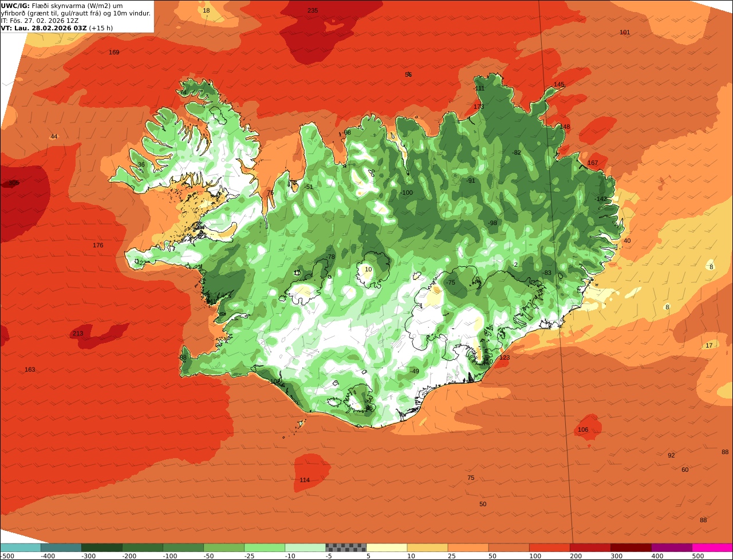
Task: Click the value 169 on the map
Action: (114, 52)
